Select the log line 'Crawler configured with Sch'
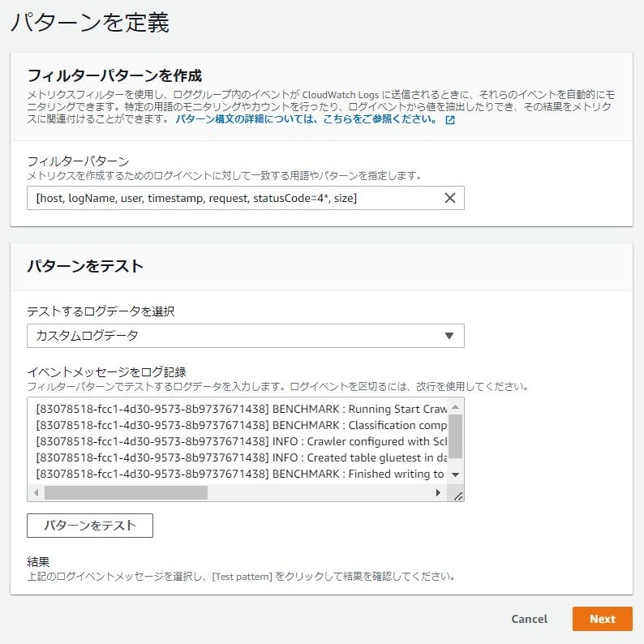This screenshot has width=644, height=644. coord(242,441)
